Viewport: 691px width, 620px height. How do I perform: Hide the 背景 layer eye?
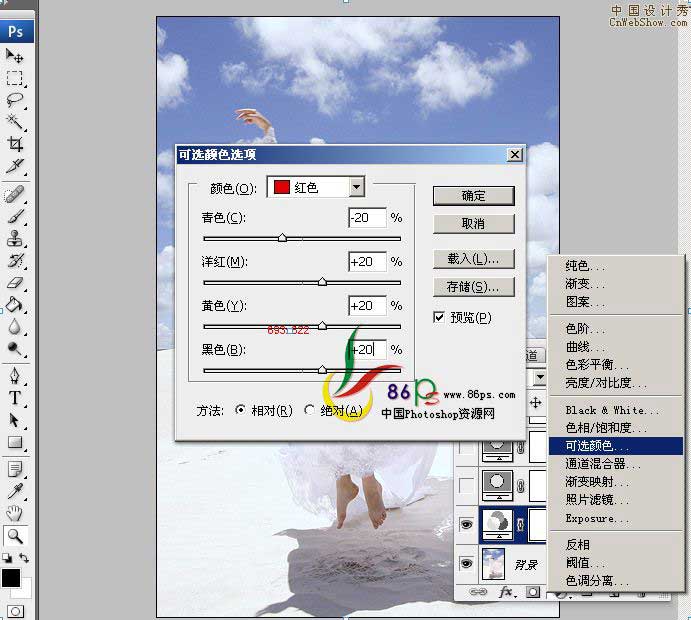[466, 564]
